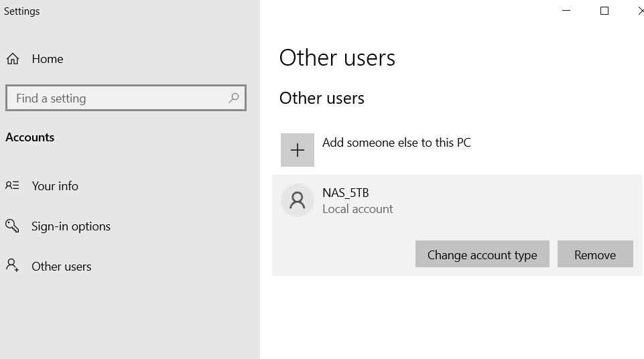Open the Home settings page
This screenshot has height=359, width=644.
pyautogui.click(x=47, y=59)
